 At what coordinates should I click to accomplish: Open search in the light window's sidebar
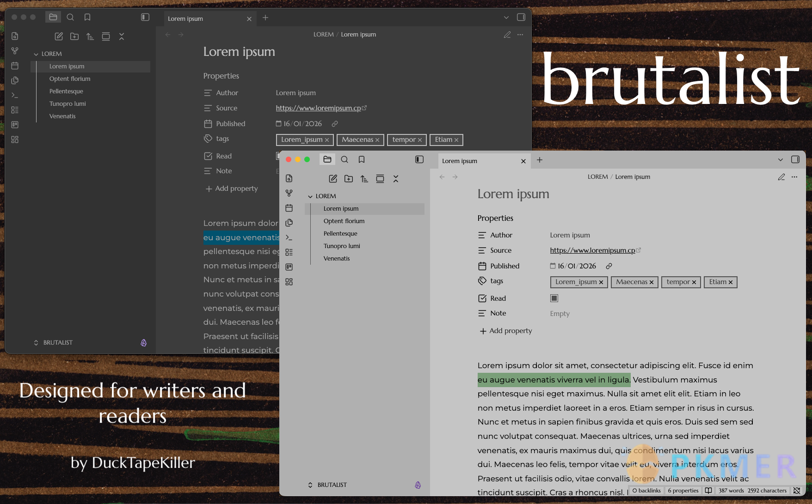(x=344, y=159)
